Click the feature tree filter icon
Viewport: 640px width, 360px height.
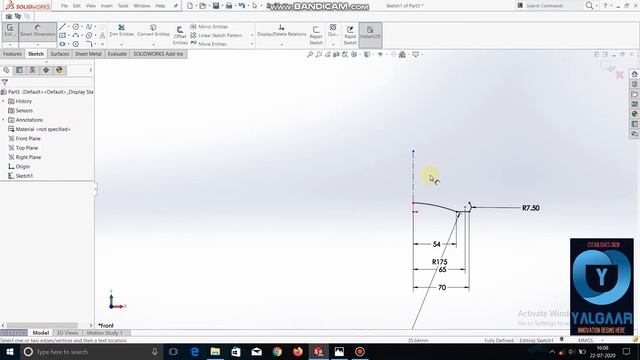(5, 82)
